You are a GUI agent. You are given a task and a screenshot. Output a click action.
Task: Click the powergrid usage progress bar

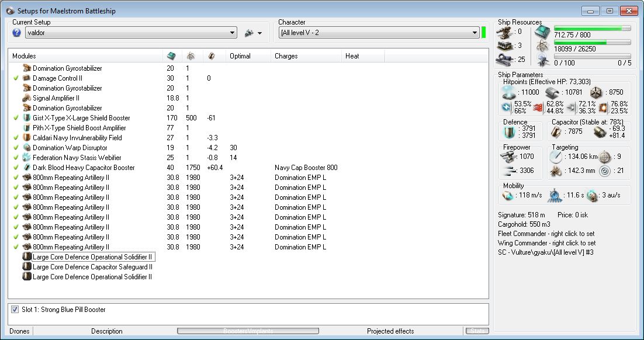pos(592,42)
